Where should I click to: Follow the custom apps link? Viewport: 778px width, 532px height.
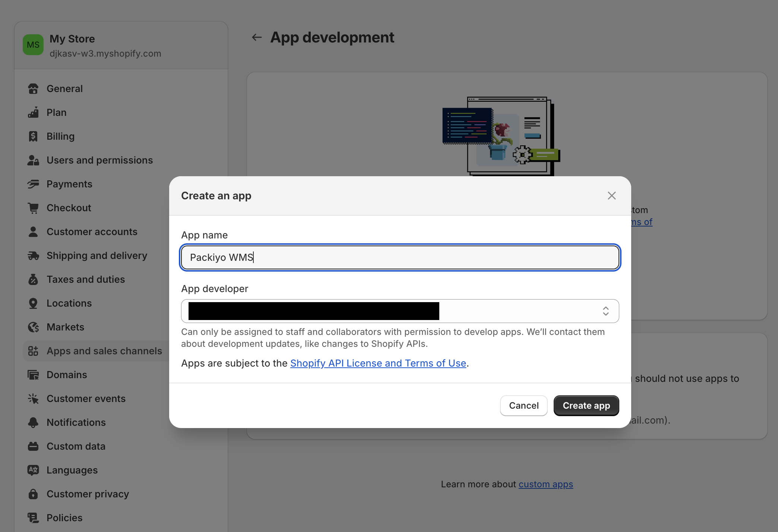tap(545, 484)
